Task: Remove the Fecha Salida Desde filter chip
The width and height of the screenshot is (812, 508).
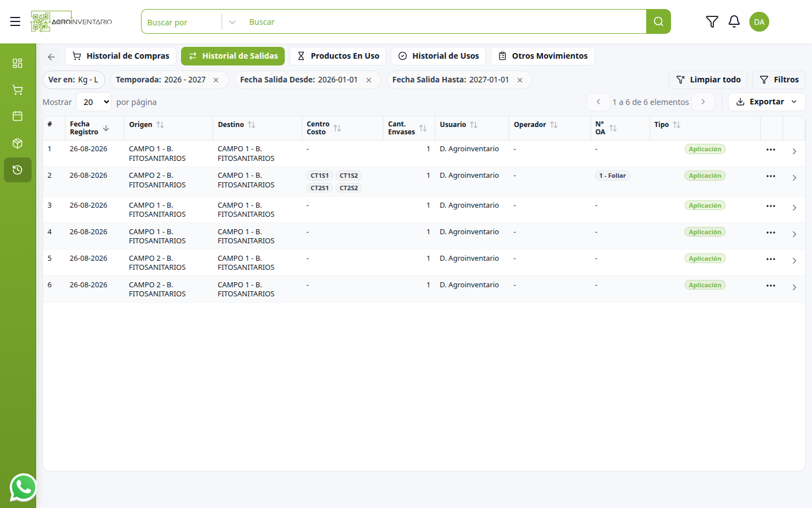Action: tap(369, 80)
